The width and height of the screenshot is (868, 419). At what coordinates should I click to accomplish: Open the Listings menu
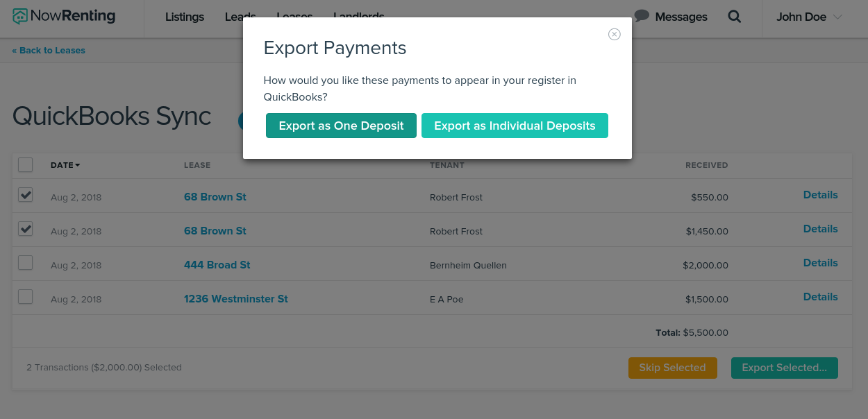tap(185, 17)
